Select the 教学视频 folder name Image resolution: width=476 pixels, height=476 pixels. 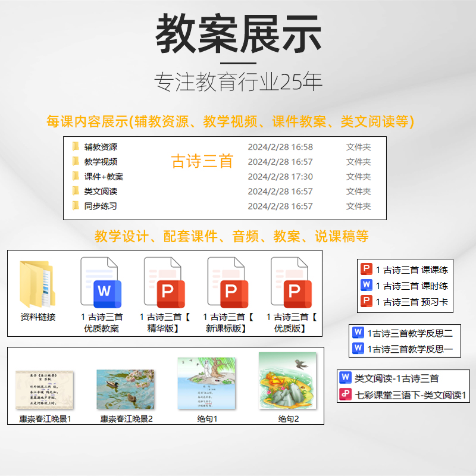101,162
